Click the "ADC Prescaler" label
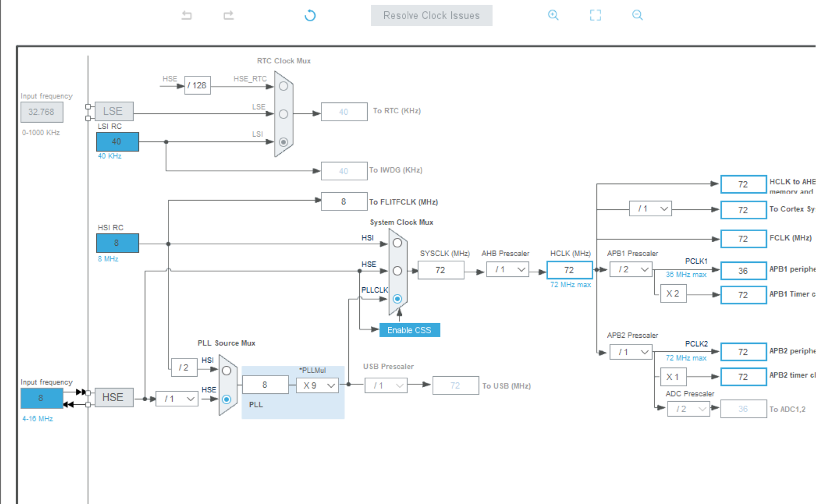The height and width of the screenshot is (504, 819). [x=690, y=394]
